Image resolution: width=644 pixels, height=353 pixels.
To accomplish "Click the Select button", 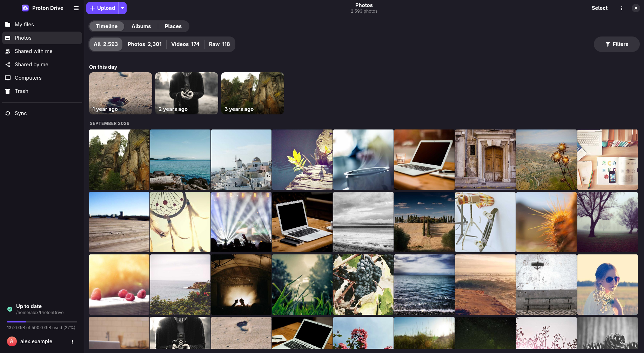I will click(x=599, y=8).
